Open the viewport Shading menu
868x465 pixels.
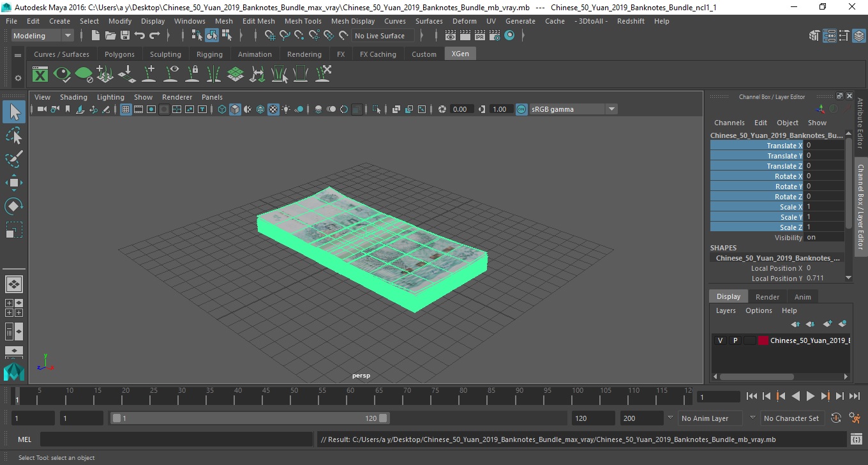pos(73,97)
